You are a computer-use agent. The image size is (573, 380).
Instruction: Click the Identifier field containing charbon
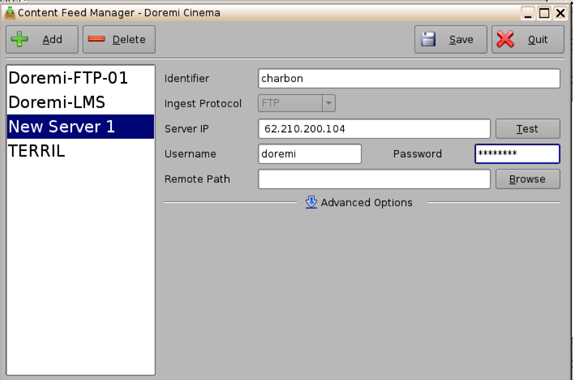click(409, 78)
